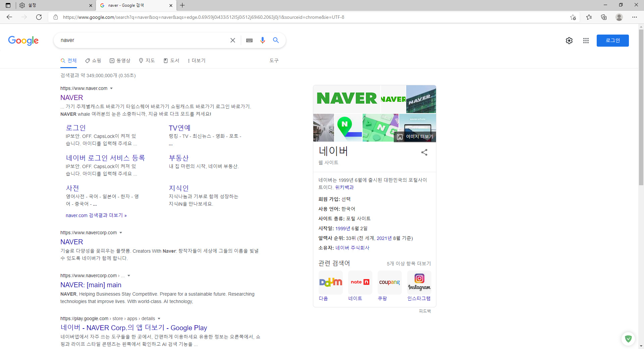Open the Collections icon
This screenshot has width=644, height=349.
coord(604,17)
